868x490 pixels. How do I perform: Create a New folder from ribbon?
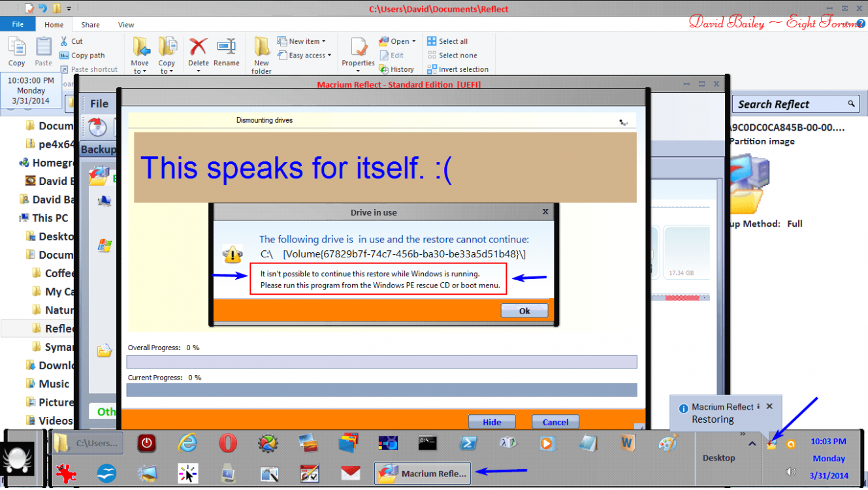click(261, 56)
